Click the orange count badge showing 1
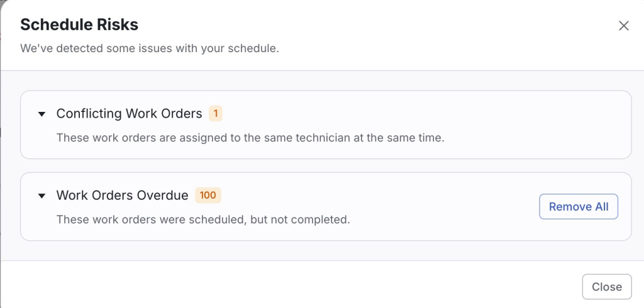 pyautogui.click(x=216, y=114)
